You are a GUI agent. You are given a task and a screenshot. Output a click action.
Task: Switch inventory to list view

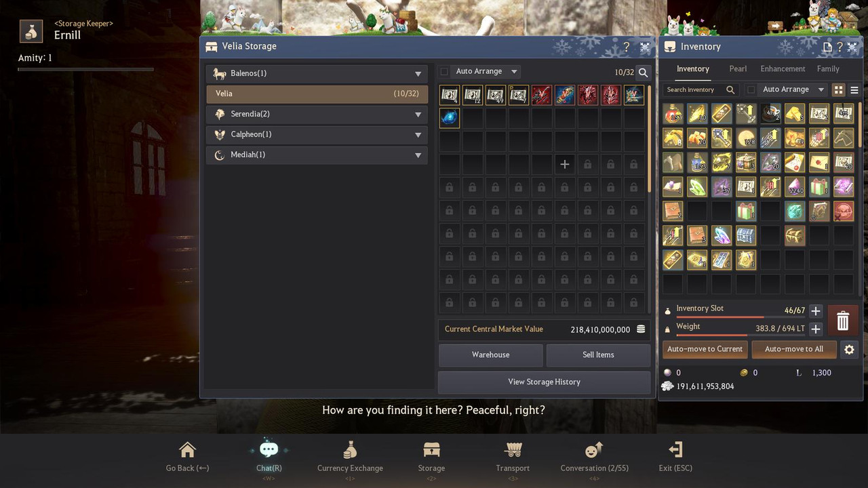point(854,89)
